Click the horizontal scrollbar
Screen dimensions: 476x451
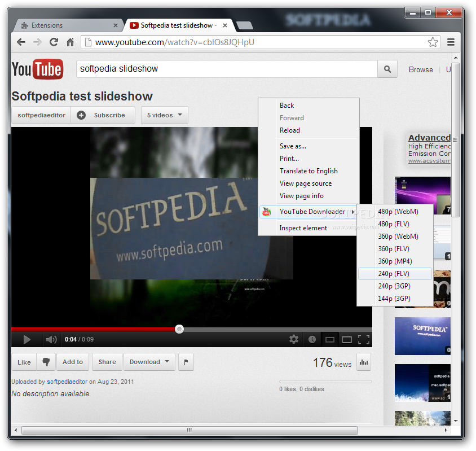[x=189, y=430]
